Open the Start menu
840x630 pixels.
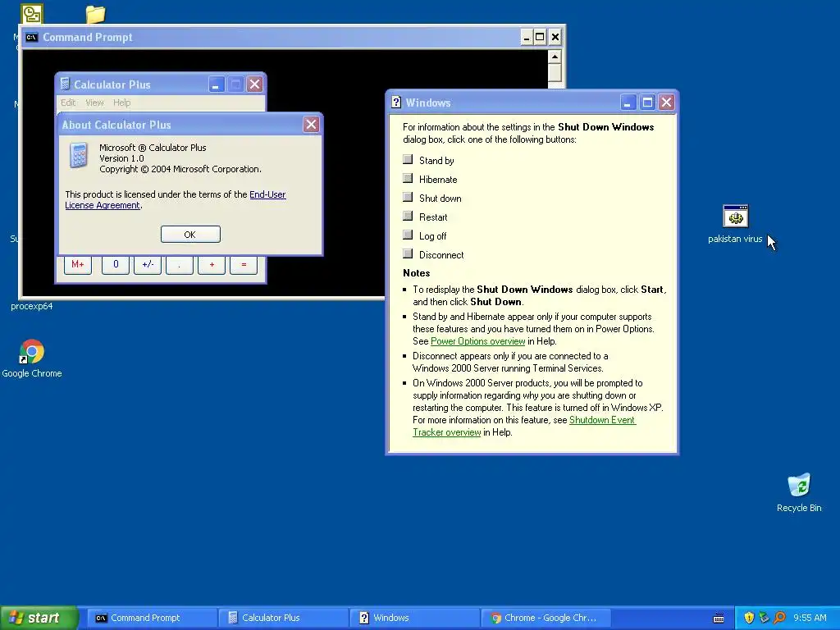coord(39,618)
